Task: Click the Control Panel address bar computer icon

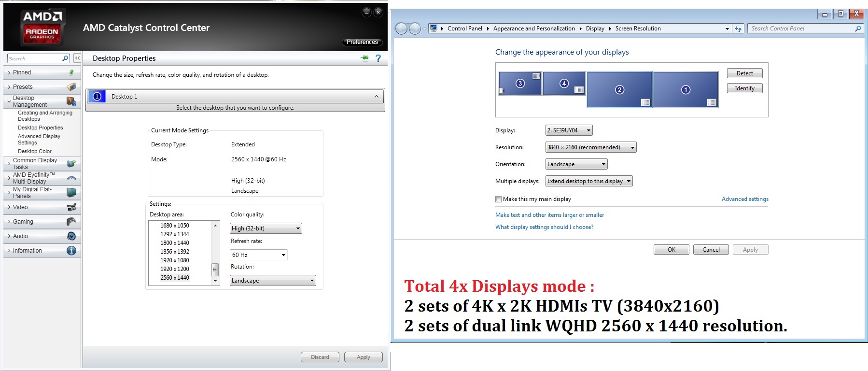Action: [x=434, y=29]
